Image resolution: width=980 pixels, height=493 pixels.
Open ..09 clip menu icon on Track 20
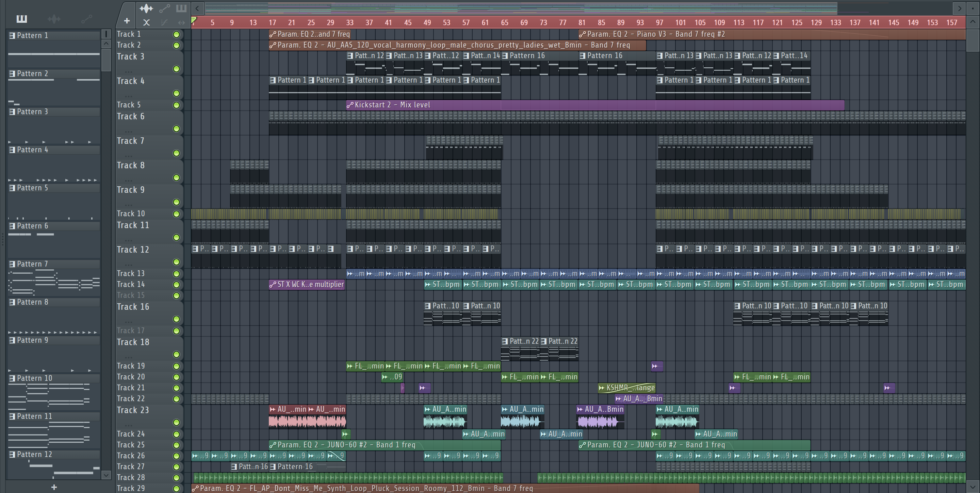(x=385, y=377)
